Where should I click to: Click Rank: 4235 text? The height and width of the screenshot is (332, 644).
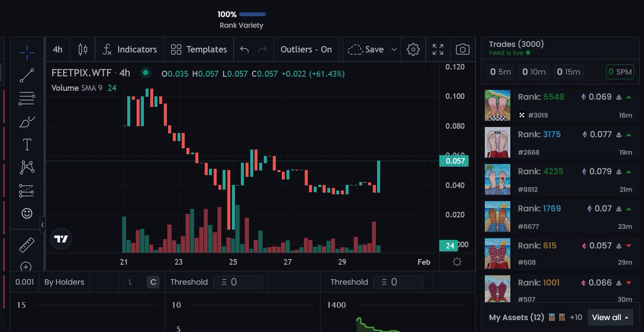coord(540,171)
